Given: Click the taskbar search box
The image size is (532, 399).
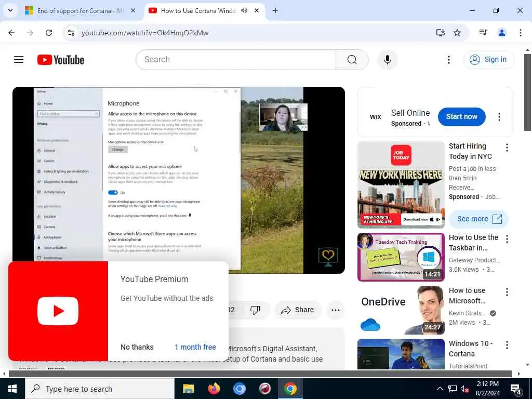Looking at the screenshot, I should [x=99, y=389].
